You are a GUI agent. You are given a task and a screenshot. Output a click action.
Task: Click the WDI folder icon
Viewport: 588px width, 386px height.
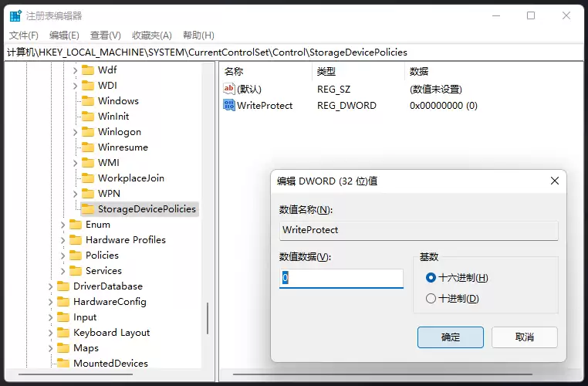88,86
